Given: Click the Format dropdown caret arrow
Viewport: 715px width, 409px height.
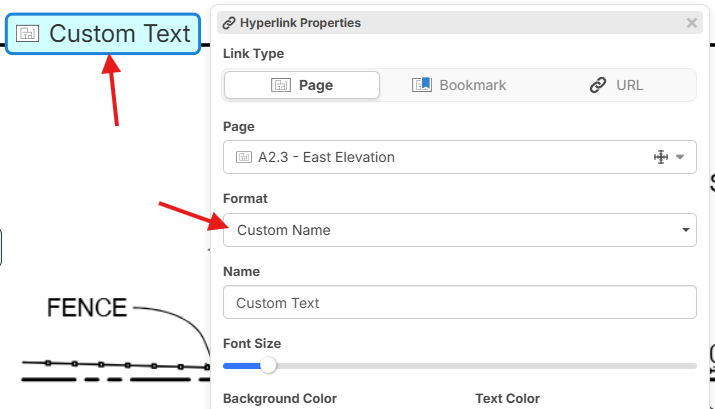Looking at the screenshot, I should 686,230.
